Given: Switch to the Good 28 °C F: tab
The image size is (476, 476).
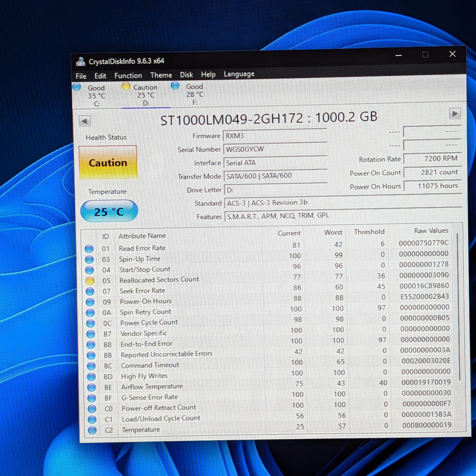Looking at the screenshot, I should [195, 94].
